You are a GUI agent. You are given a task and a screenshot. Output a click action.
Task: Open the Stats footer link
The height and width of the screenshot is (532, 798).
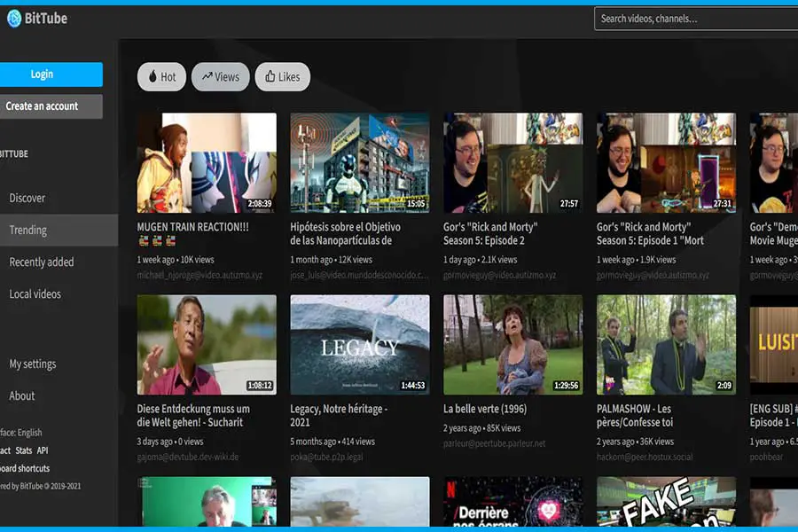(x=23, y=450)
